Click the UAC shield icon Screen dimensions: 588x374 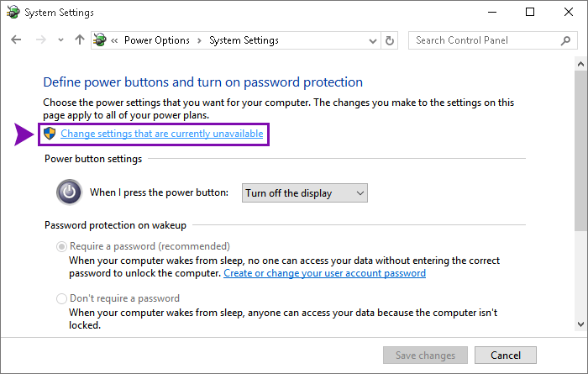(50, 133)
